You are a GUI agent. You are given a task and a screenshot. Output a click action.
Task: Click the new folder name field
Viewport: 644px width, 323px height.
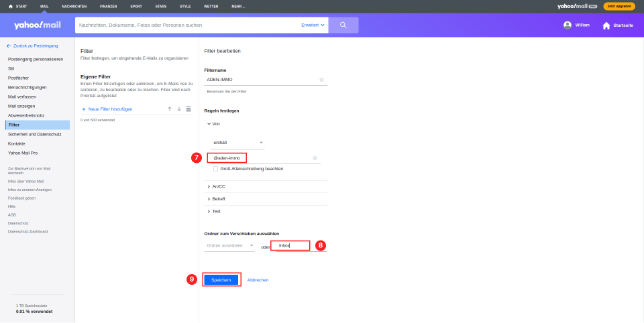tap(301, 246)
